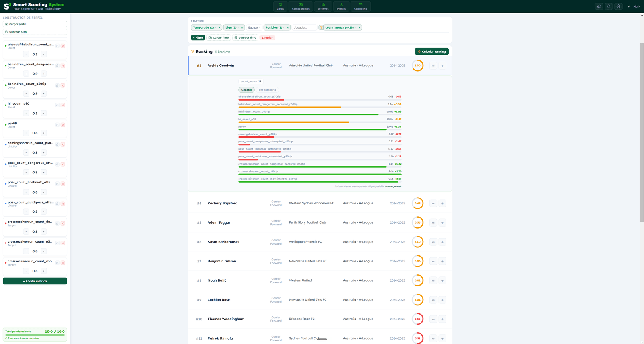Lock the hi_count_p90 metric weight
The height and width of the screenshot is (344, 644).
click(x=57, y=105)
